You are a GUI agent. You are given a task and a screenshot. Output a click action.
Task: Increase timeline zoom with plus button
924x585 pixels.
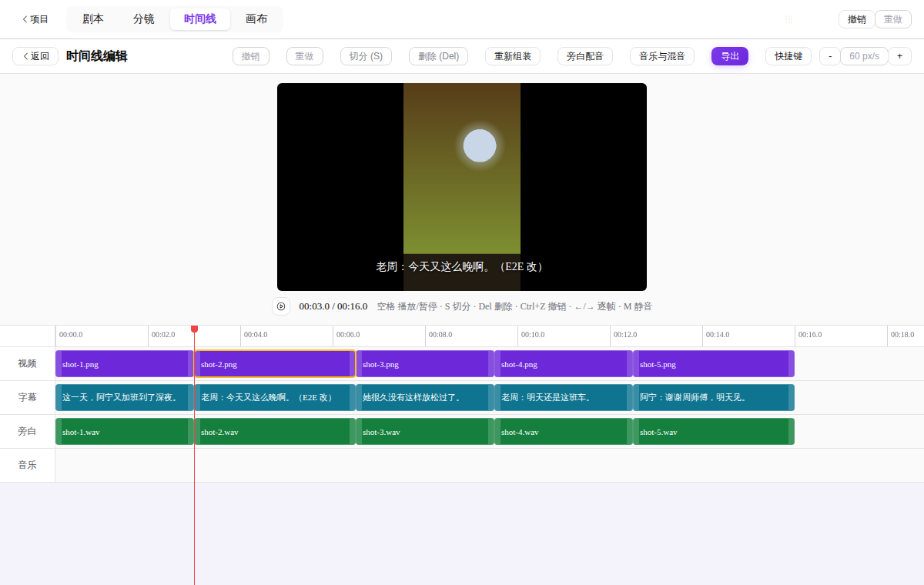coord(899,56)
